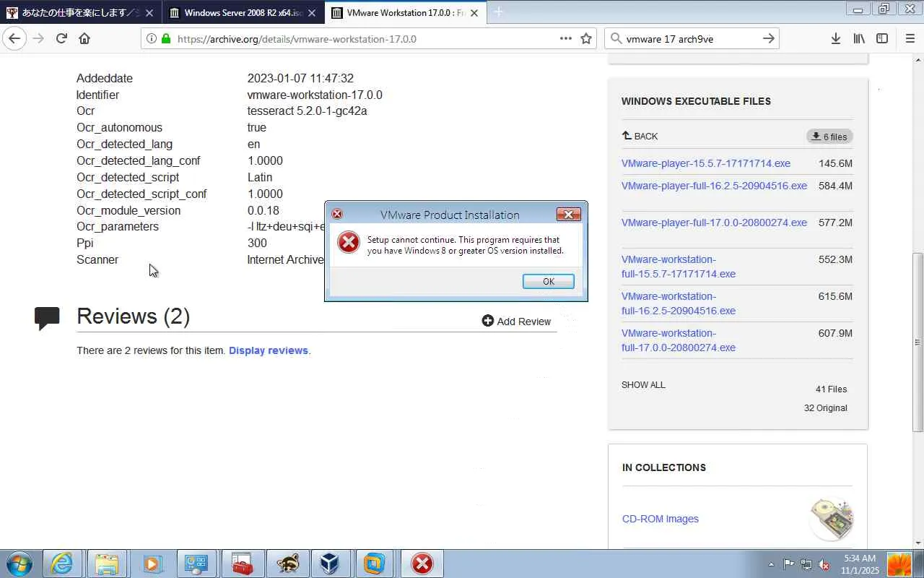Open the taskbar icon showing a monitor with control panel
Image resolution: width=924 pixels, height=578 pixels.
coord(196,564)
